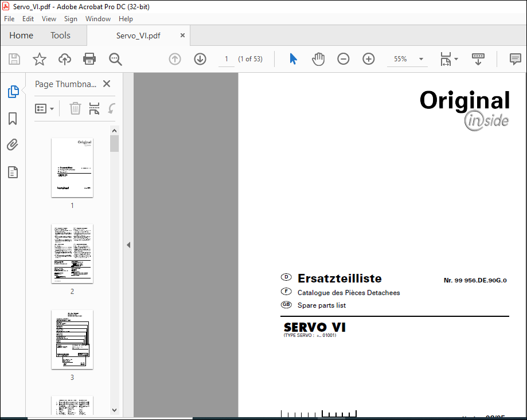The image size is (527, 420).
Task: Click 'SERVO VI' title text
Action: coord(315,327)
